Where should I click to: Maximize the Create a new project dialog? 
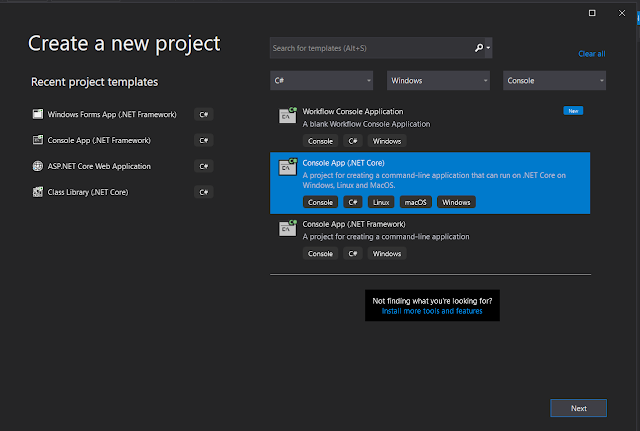point(592,13)
